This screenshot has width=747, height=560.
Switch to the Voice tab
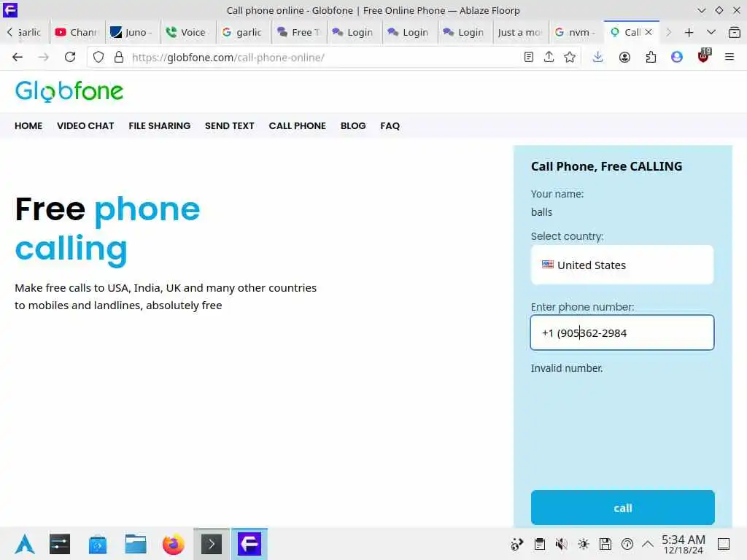tap(187, 32)
